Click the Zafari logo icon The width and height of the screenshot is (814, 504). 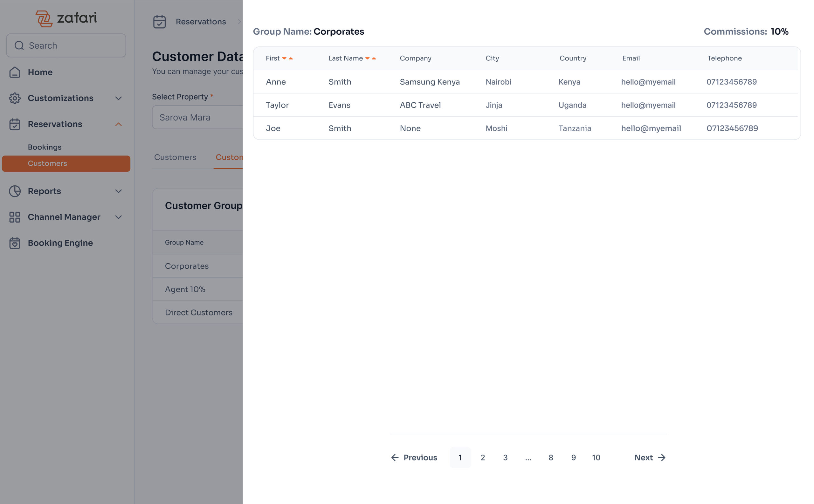click(44, 18)
